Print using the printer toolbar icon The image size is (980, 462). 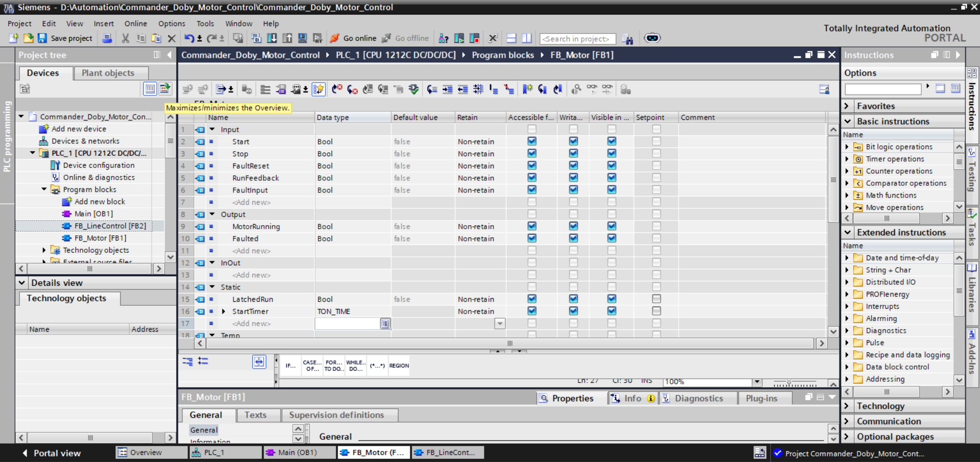click(x=107, y=38)
